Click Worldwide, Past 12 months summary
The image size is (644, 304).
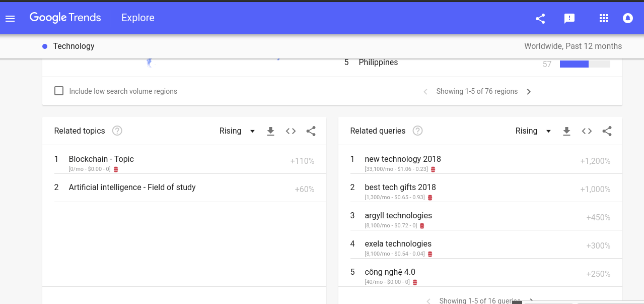tap(573, 46)
